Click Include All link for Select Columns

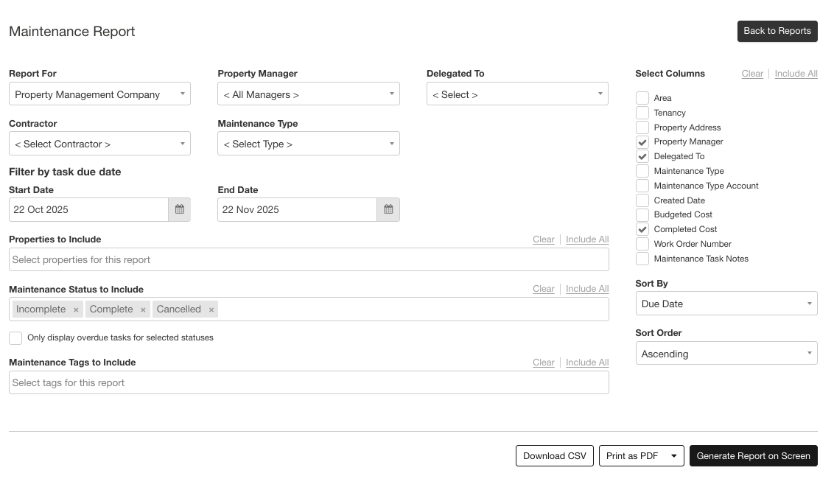(x=796, y=74)
